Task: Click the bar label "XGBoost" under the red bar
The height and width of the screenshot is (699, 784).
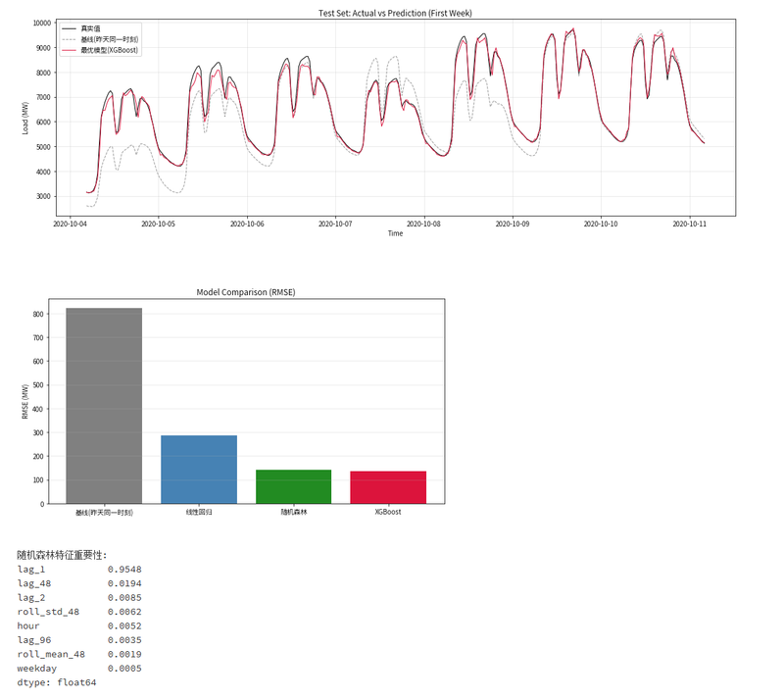Action: pyautogui.click(x=388, y=512)
